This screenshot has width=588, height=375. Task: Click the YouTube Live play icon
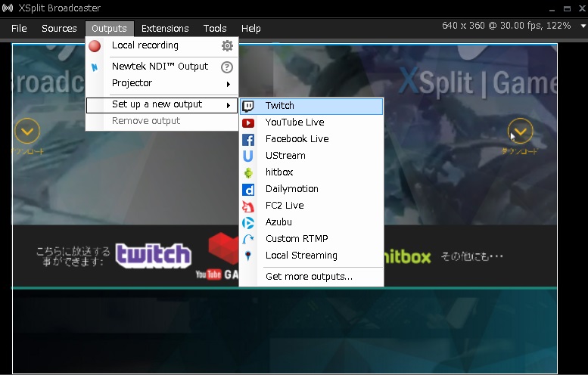[x=248, y=123]
